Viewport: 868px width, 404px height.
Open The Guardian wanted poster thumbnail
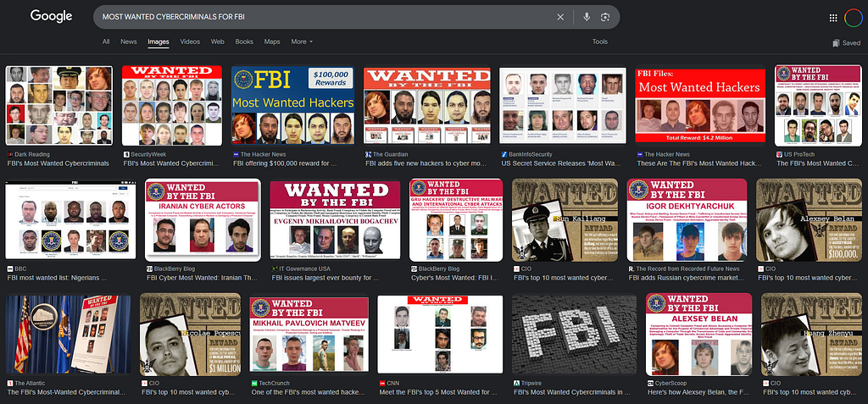[427, 106]
